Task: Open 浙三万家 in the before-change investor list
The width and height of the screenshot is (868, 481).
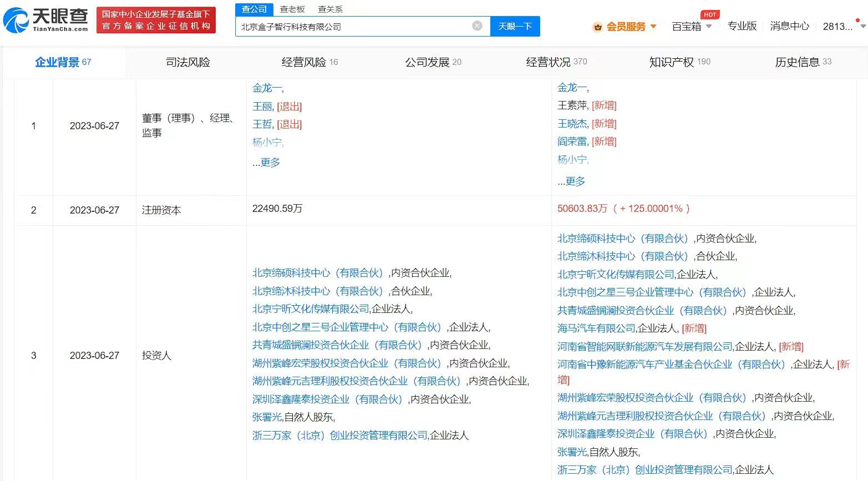Action: pyautogui.click(x=340, y=435)
